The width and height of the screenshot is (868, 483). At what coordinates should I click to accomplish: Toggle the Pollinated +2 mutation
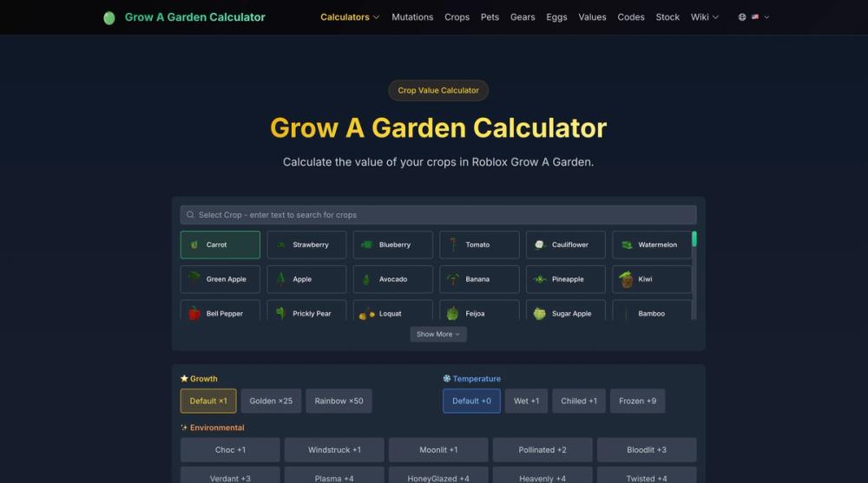(x=542, y=450)
